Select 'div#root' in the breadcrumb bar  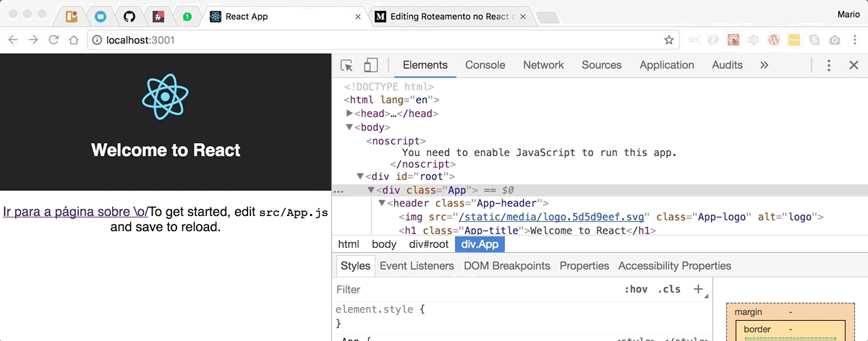point(428,244)
